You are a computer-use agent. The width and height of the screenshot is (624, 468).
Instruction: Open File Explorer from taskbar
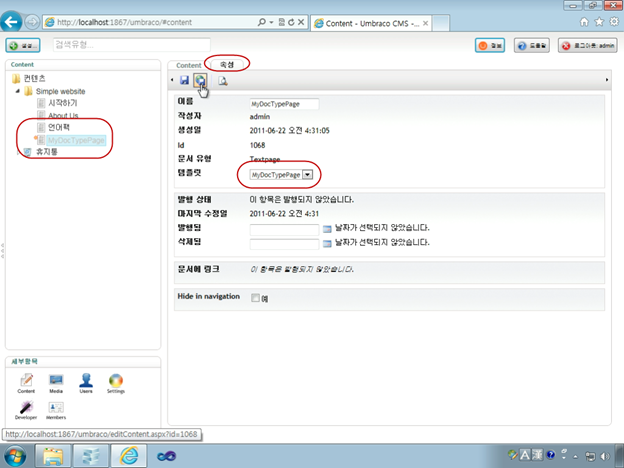coord(53,456)
